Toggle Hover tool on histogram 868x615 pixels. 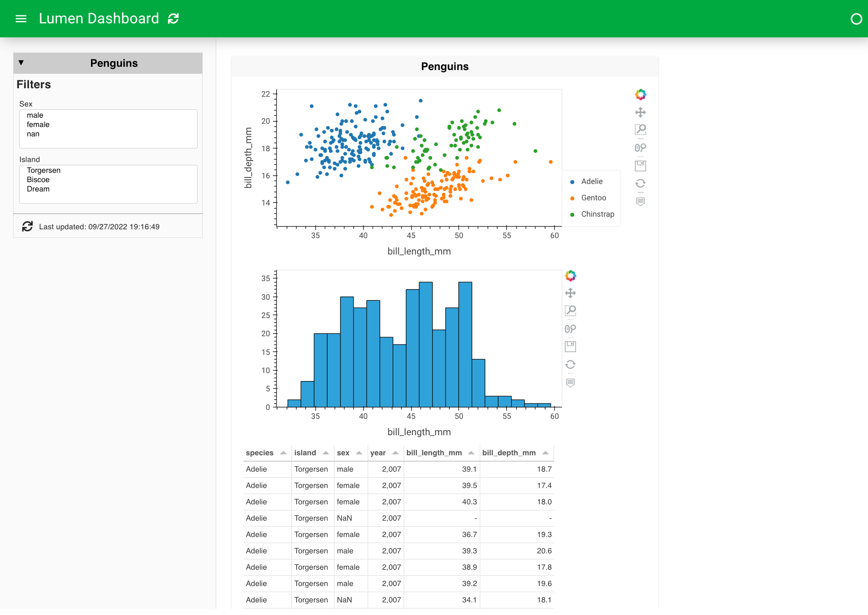pos(570,382)
